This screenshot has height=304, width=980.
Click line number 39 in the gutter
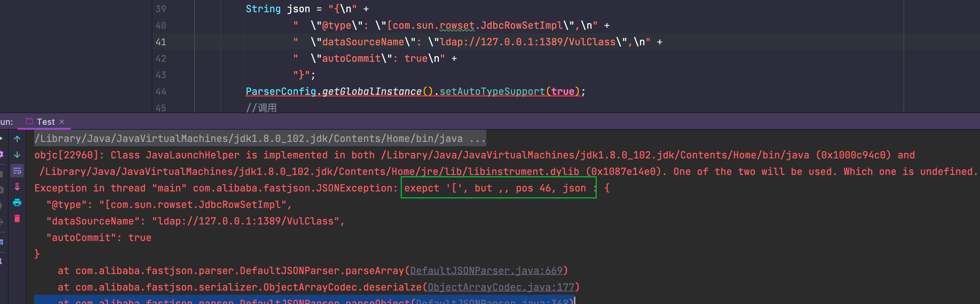(161, 9)
